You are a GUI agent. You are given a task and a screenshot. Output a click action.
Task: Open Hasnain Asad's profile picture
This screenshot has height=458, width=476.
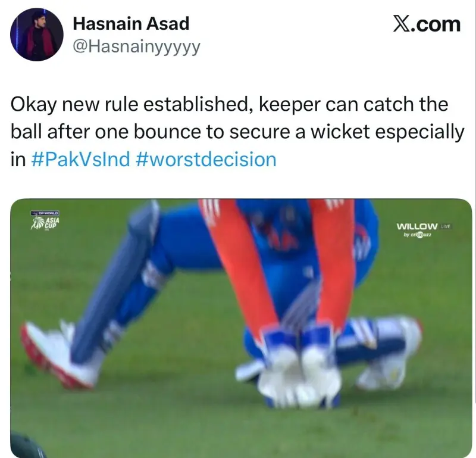(x=37, y=35)
